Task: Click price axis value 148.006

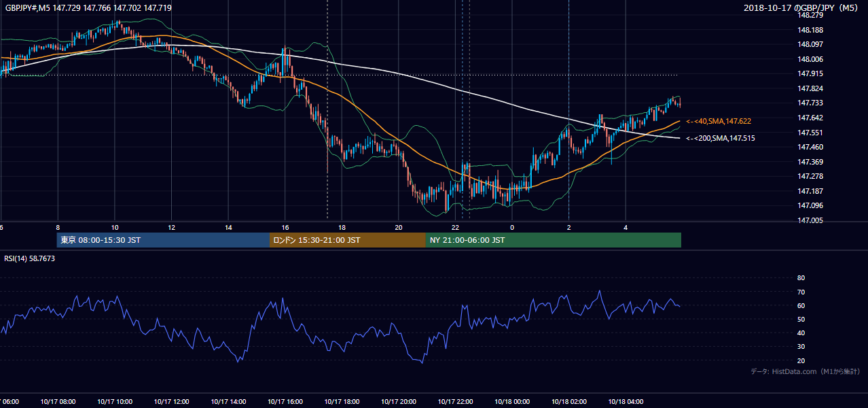Action: 810,59
